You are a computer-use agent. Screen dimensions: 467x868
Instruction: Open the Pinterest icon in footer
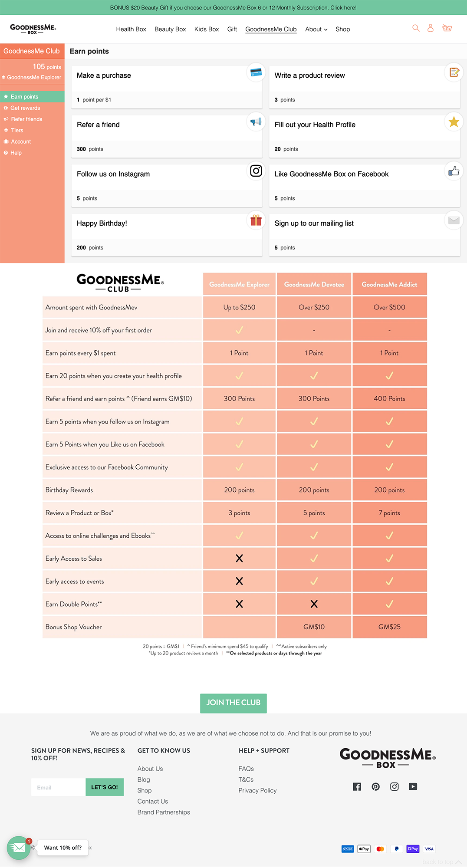[375, 786]
